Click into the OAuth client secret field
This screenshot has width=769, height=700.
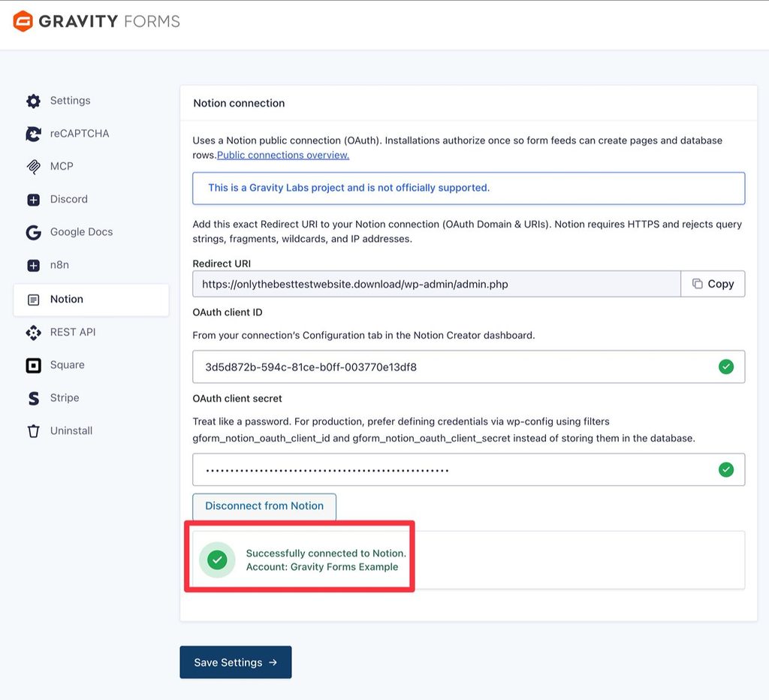tap(469, 469)
